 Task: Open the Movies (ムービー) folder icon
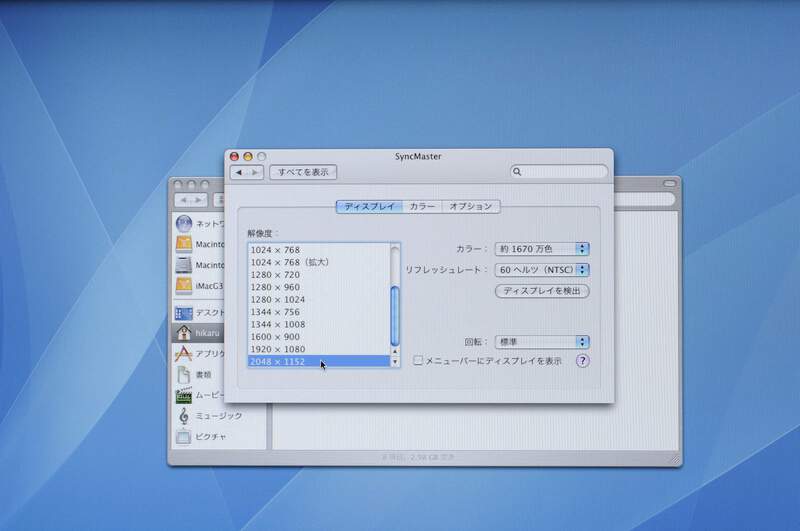[x=183, y=396]
